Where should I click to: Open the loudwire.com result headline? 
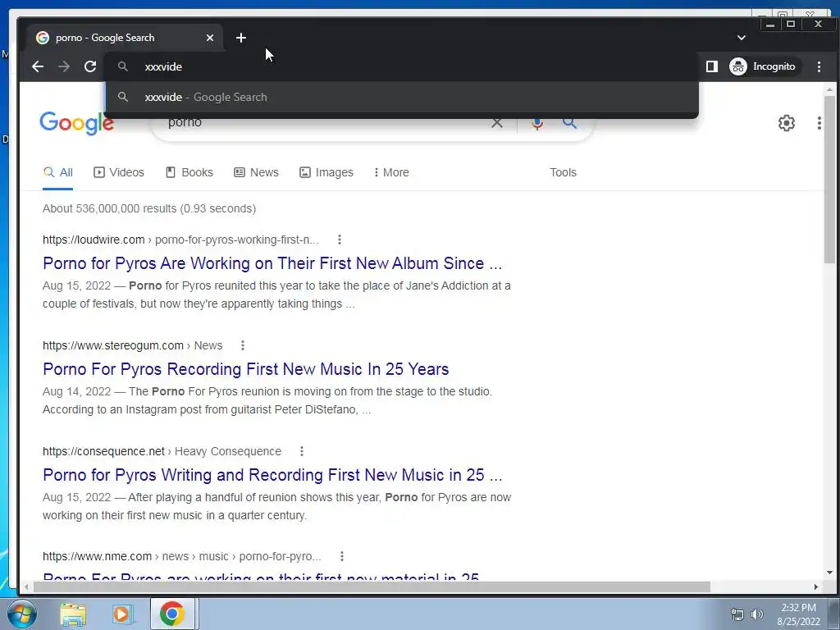pyautogui.click(x=272, y=263)
